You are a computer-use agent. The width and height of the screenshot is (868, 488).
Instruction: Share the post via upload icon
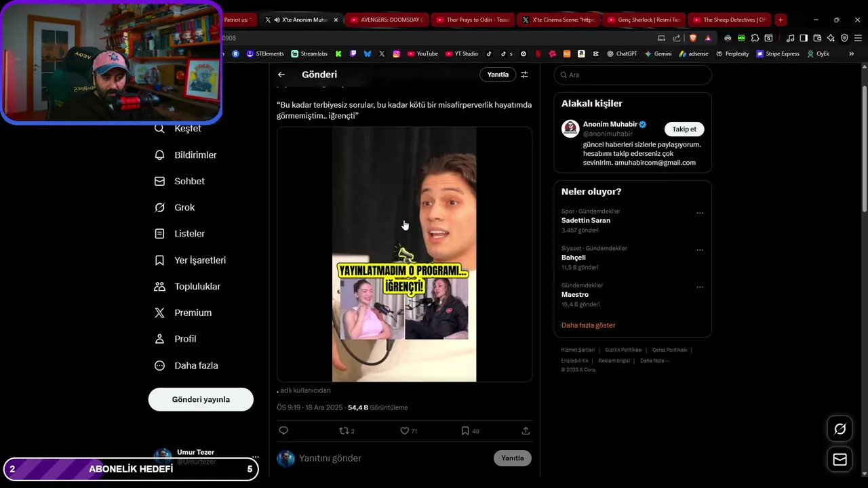pos(526,430)
